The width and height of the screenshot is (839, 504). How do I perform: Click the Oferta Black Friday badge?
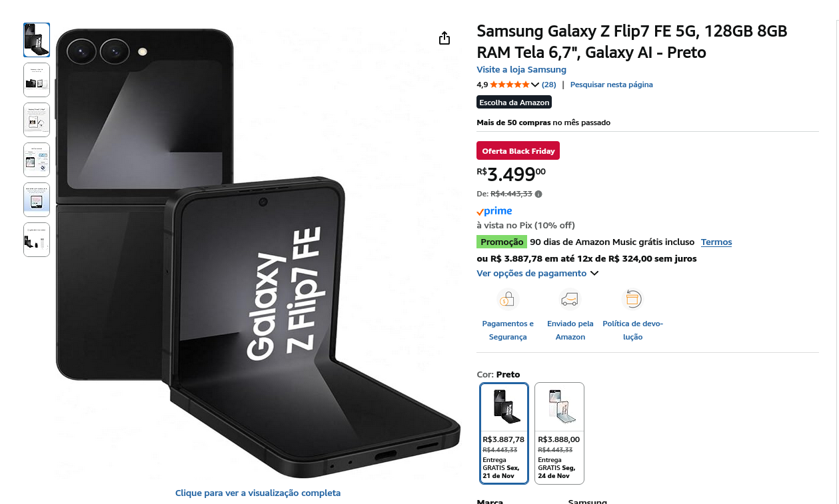[518, 151]
